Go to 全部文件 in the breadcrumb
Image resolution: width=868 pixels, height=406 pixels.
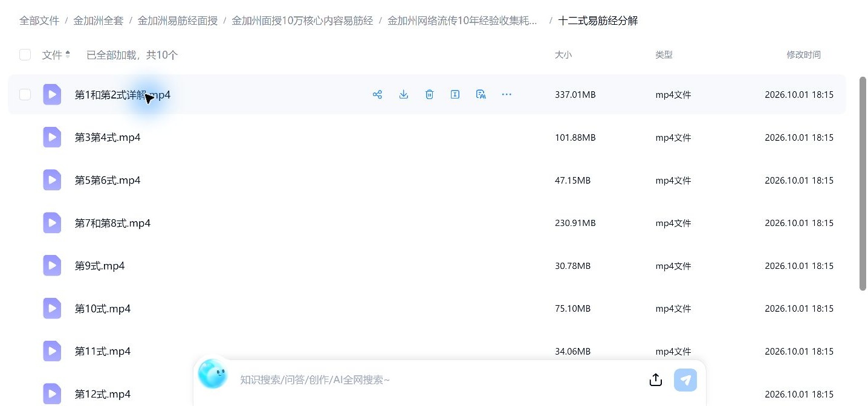pyautogui.click(x=39, y=21)
